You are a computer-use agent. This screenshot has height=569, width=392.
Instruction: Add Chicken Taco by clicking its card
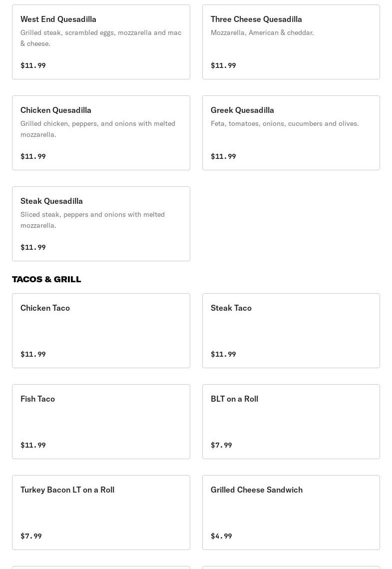coord(101,331)
